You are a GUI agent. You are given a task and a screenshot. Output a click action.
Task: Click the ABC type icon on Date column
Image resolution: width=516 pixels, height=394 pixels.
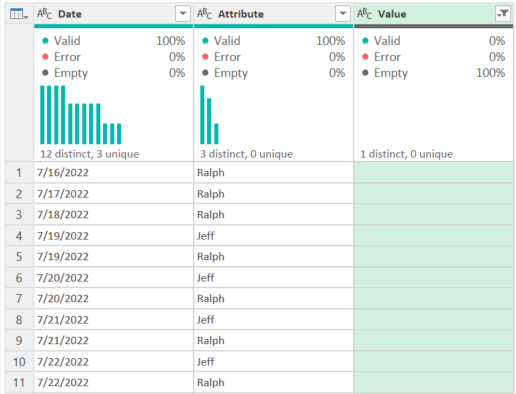[44, 14]
